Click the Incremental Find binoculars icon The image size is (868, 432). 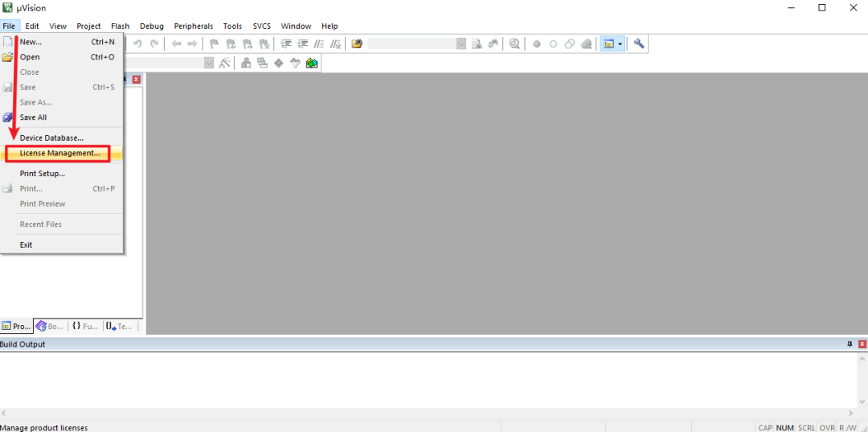(493, 43)
